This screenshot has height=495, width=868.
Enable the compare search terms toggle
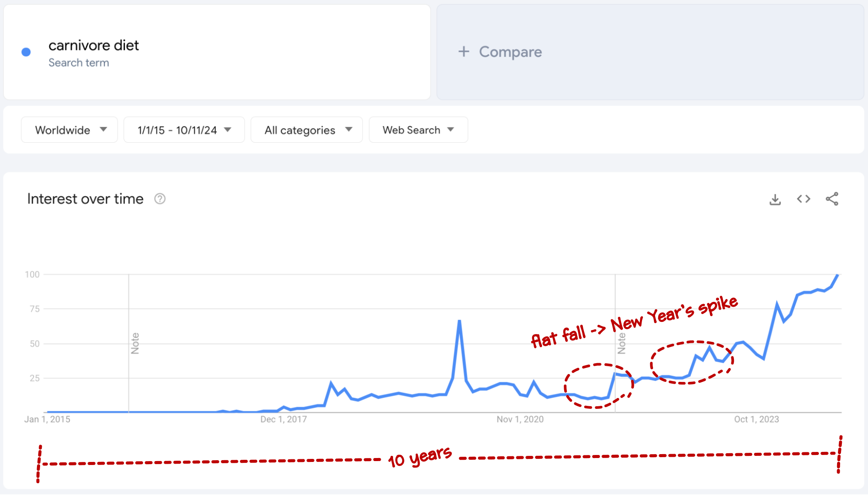point(500,51)
